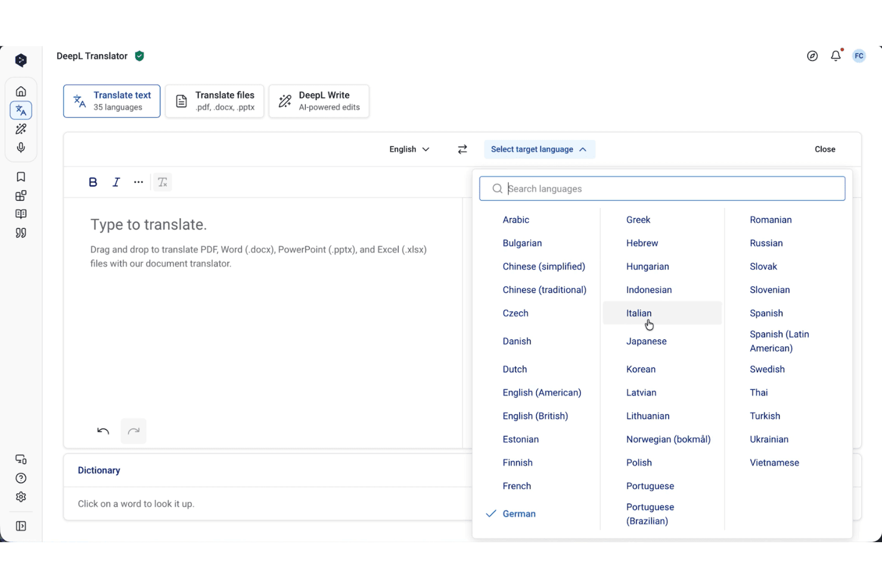Expand more formatting options ellipsis
Viewport: 882px width, 588px height.
pyautogui.click(x=139, y=182)
